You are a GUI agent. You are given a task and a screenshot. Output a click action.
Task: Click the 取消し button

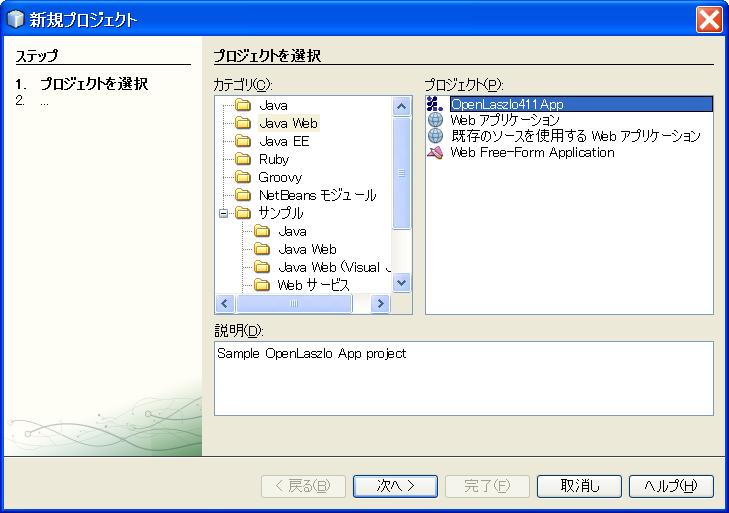point(579,486)
